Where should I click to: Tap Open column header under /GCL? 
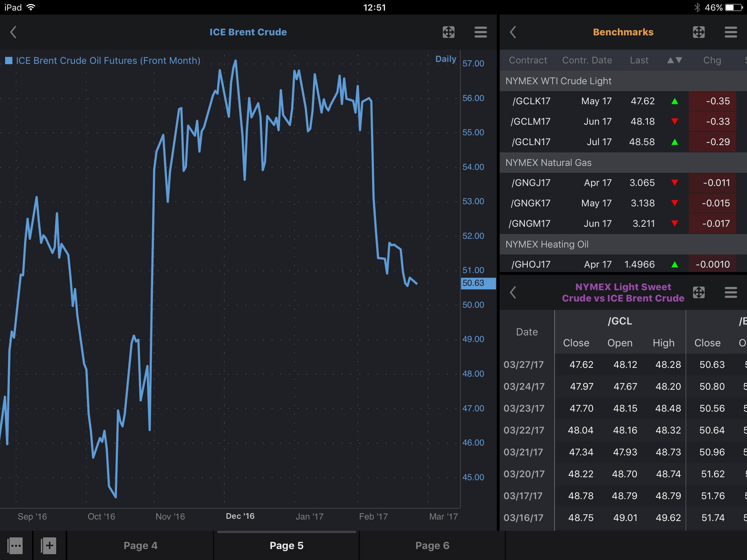click(x=620, y=343)
